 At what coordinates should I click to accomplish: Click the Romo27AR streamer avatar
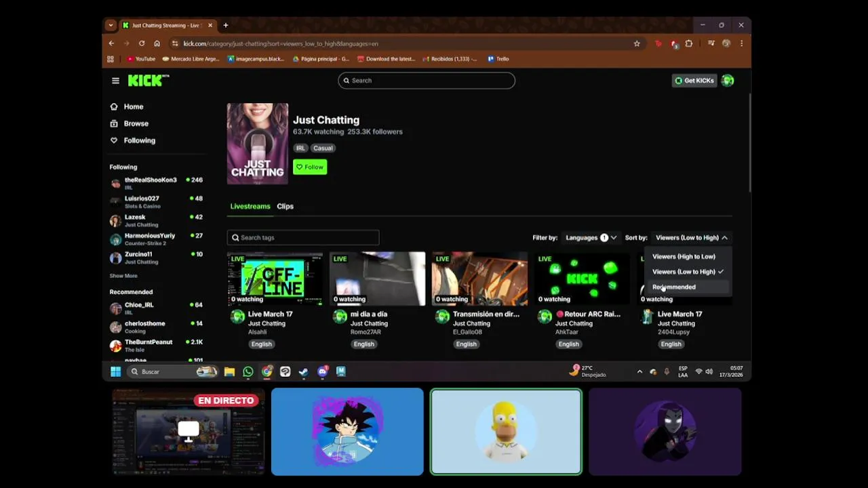click(x=340, y=317)
